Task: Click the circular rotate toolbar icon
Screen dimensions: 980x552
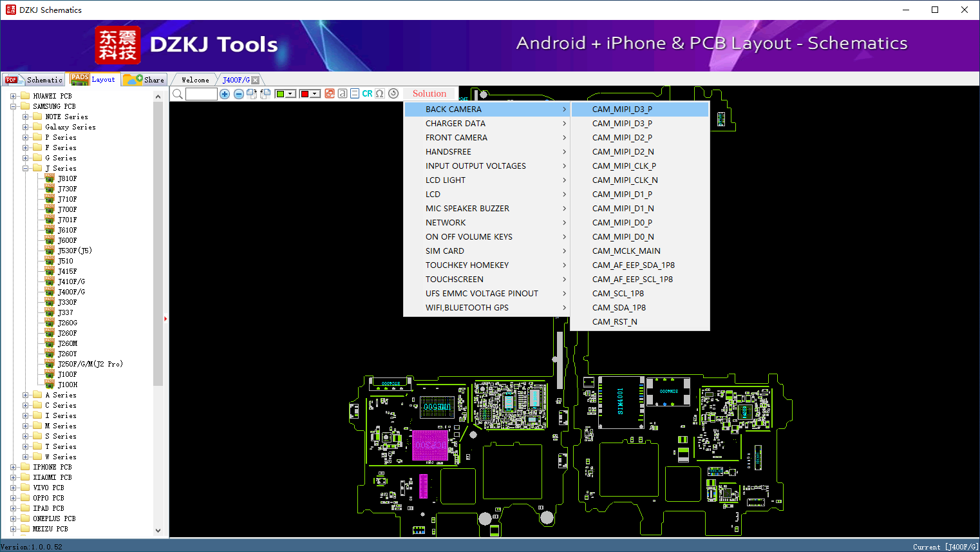Action: click(x=393, y=93)
